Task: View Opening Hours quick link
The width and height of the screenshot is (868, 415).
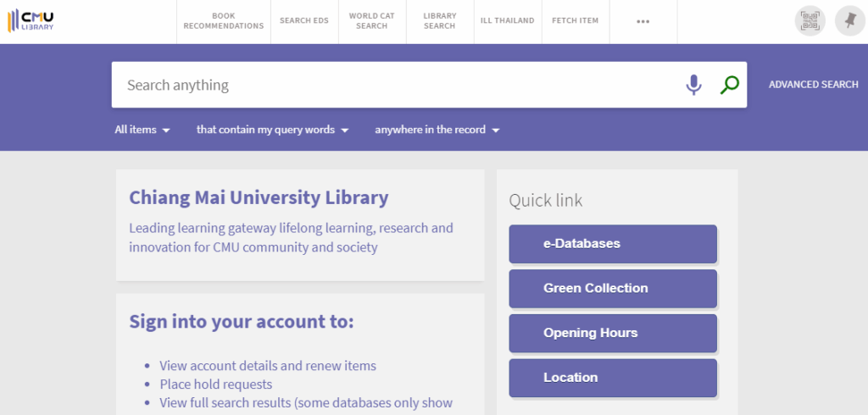Action: tap(613, 334)
